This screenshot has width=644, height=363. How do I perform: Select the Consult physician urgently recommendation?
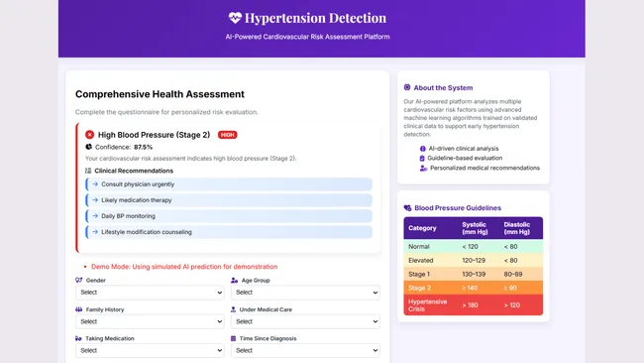click(x=229, y=184)
